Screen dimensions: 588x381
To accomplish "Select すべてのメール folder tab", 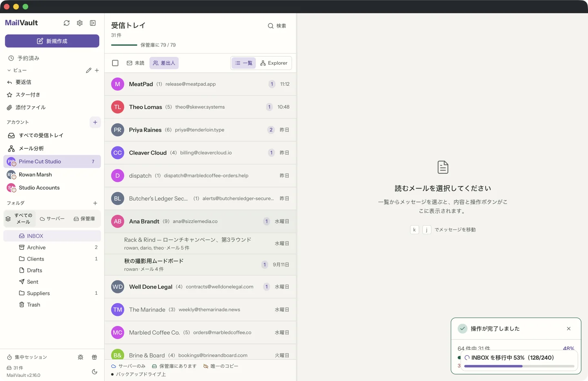I will [19, 219].
